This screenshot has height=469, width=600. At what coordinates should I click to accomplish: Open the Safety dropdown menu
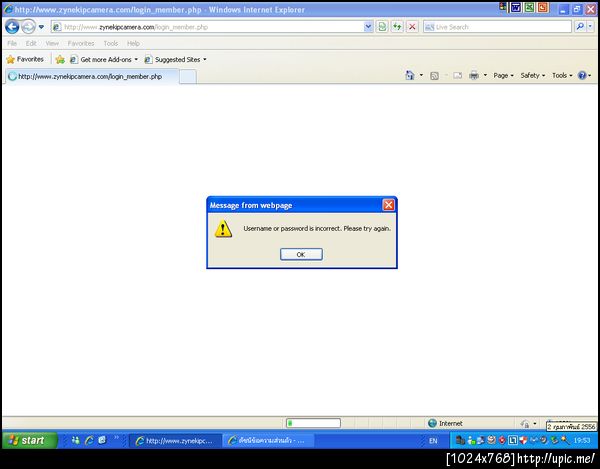(532, 76)
